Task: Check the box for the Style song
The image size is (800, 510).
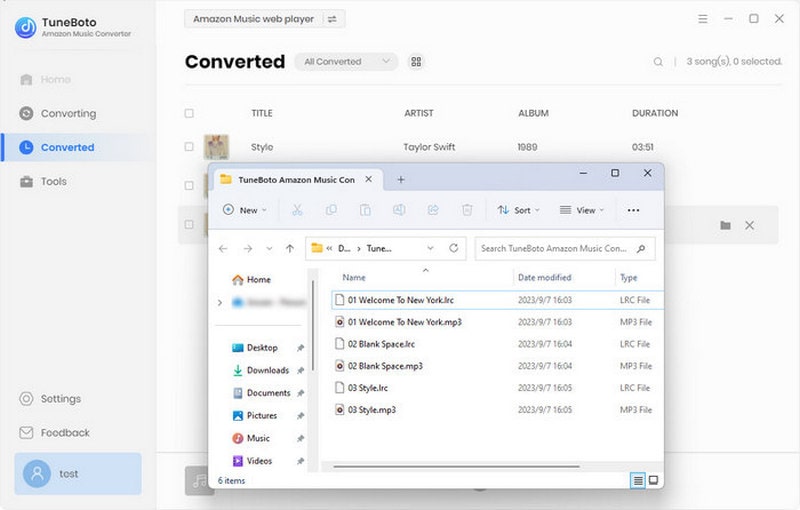Action: pos(189,147)
